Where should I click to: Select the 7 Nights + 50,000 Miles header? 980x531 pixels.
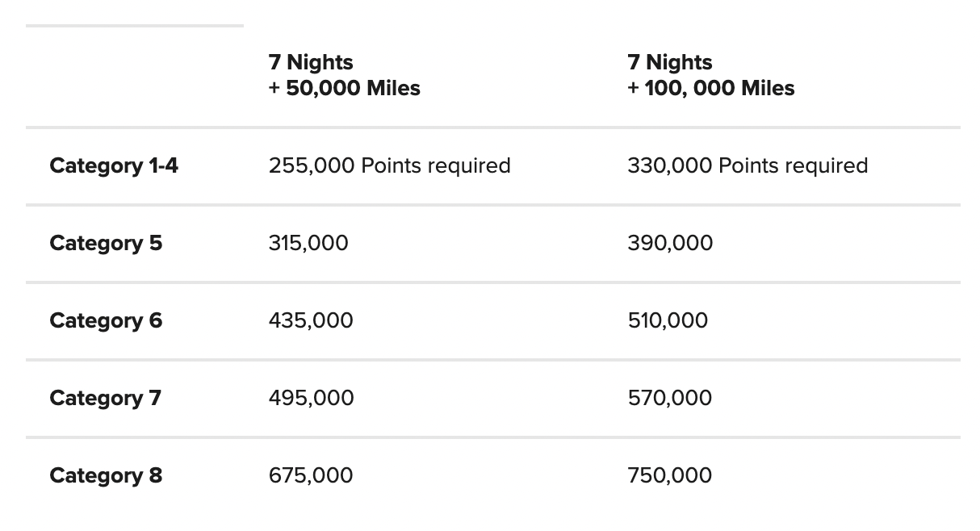(x=344, y=75)
